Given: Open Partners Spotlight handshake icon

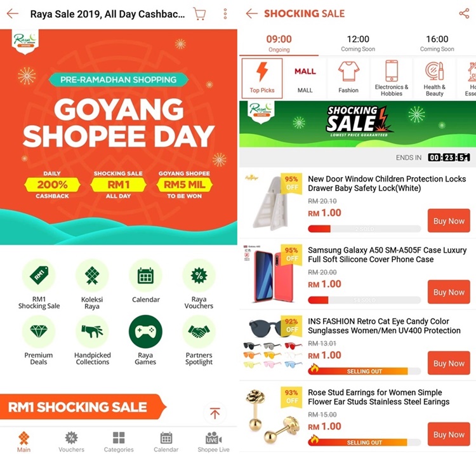Looking at the screenshot, I should click(x=199, y=331).
